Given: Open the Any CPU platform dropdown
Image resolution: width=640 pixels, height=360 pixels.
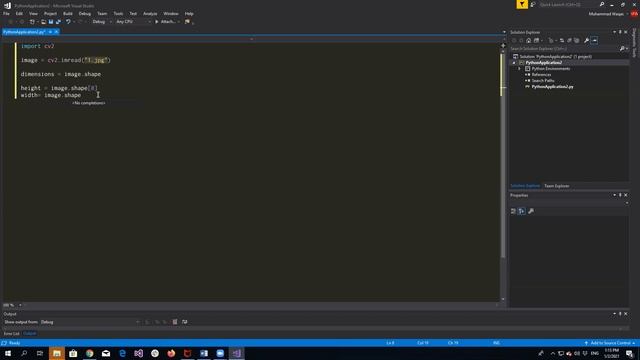Looking at the screenshot, I should (133, 22).
